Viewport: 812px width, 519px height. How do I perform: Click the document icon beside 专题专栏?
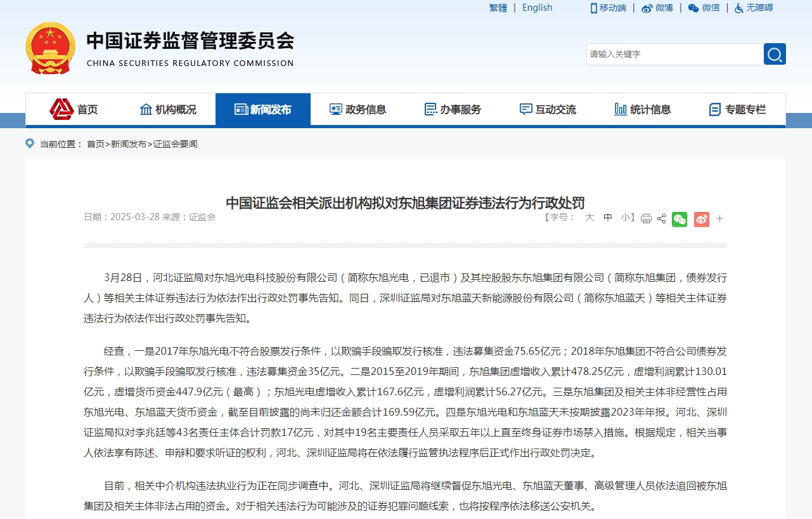point(715,109)
